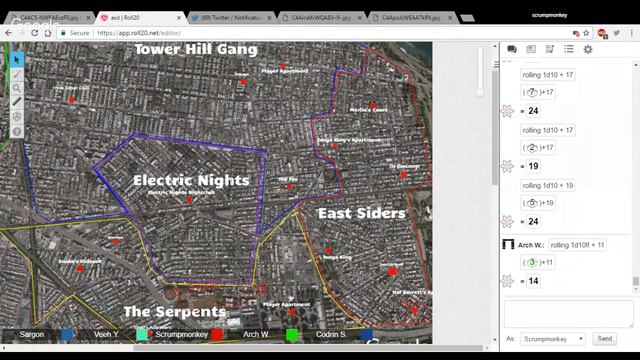Image resolution: width=640 pixels, height=360 pixels.
Task: Click the Arch W. player name in bottom bar
Action: [256, 335]
